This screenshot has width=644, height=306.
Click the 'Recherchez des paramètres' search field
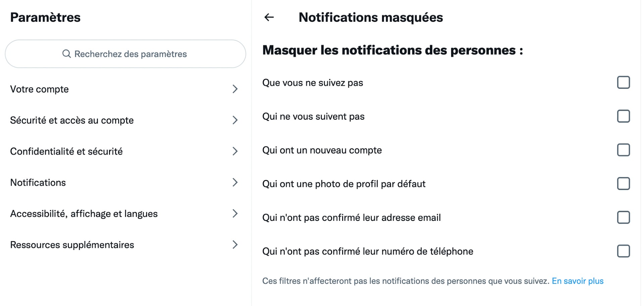[x=125, y=54]
